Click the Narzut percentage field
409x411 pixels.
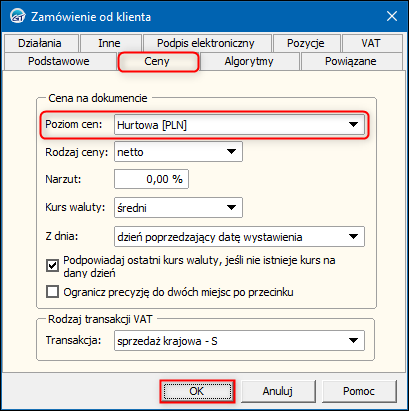pos(151,179)
